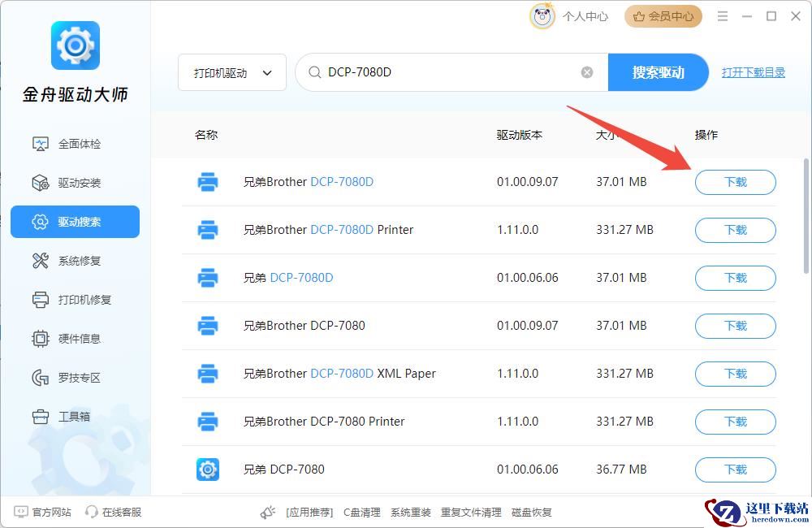Click the 搜索驱动 search button

(x=658, y=72)
